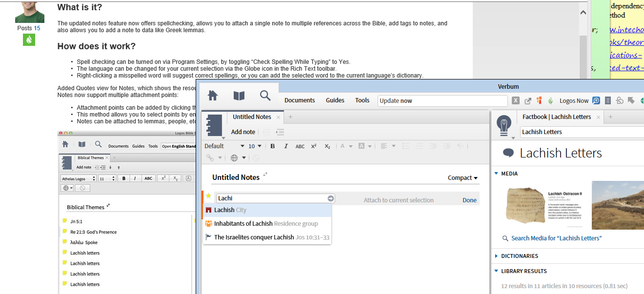Image resolution: width=644 pixels, height=294 pixels.
Task: Click the orange bookmark layouts icon in Verbum
Action: click(539, 101)
